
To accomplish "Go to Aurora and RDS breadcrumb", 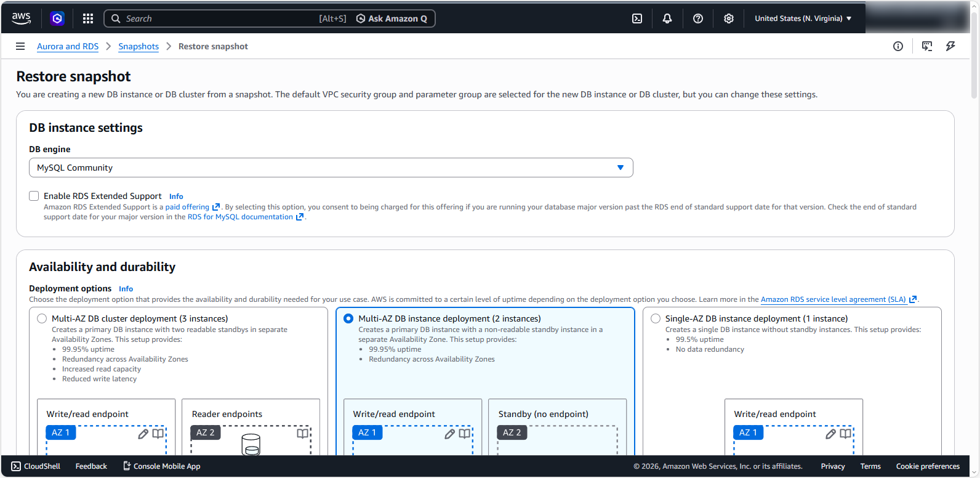I will point(68,46).
